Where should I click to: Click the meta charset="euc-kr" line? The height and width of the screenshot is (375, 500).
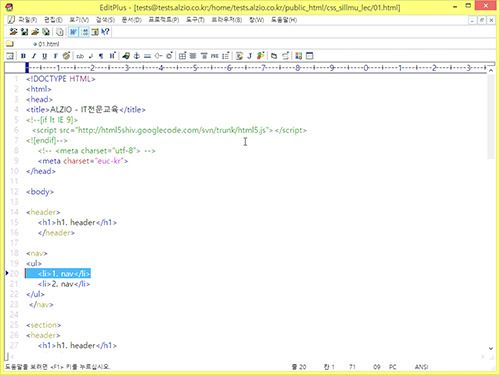83,161
